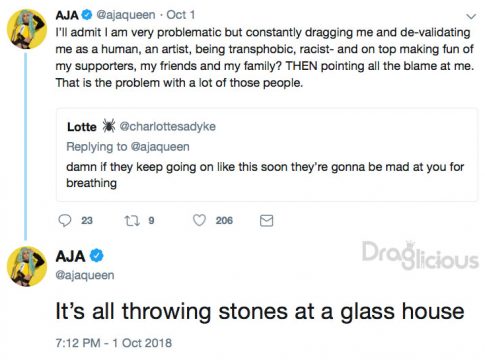Open the @charlottesadyke handle
This screenshot has height=360, width=485.
click(167, 127)
